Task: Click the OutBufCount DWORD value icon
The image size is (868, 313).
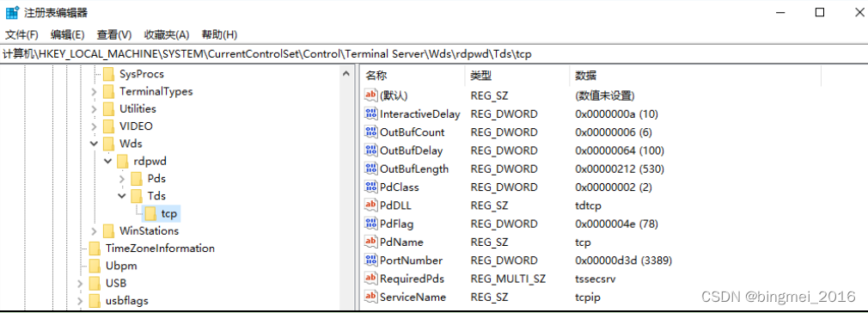Action: click(371, 132)
